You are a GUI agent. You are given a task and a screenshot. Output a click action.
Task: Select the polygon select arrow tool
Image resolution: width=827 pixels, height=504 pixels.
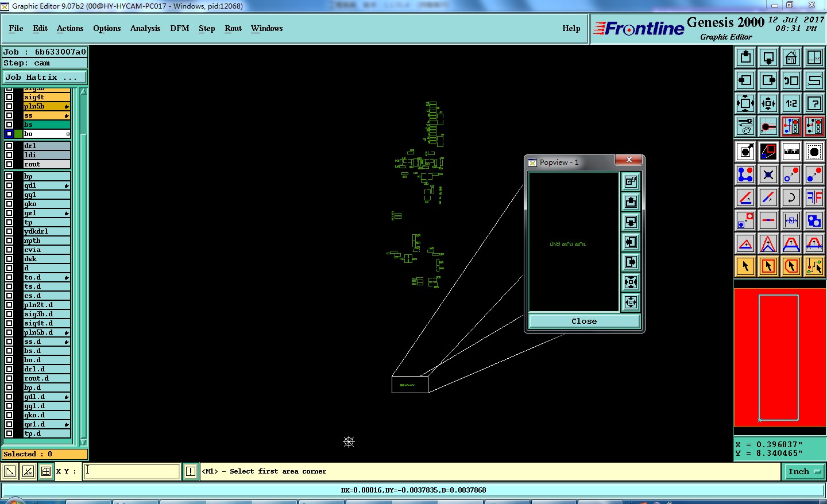pos(791,266)
